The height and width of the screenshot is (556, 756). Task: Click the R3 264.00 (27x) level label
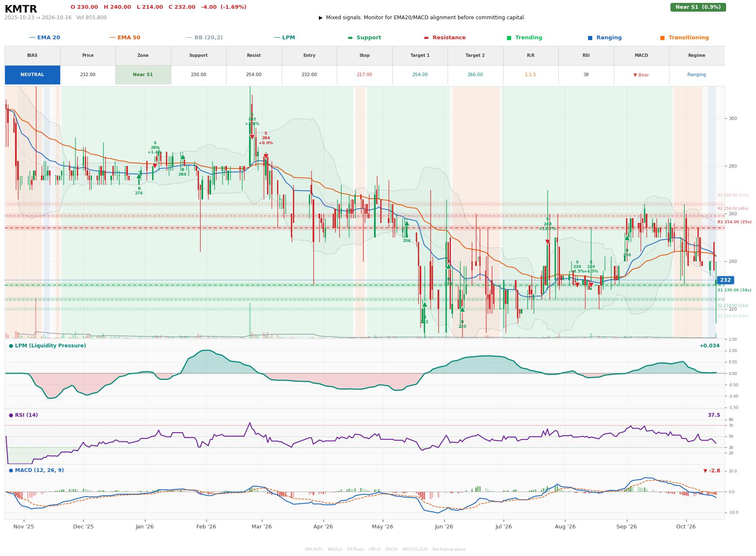(x=733, y=195)
